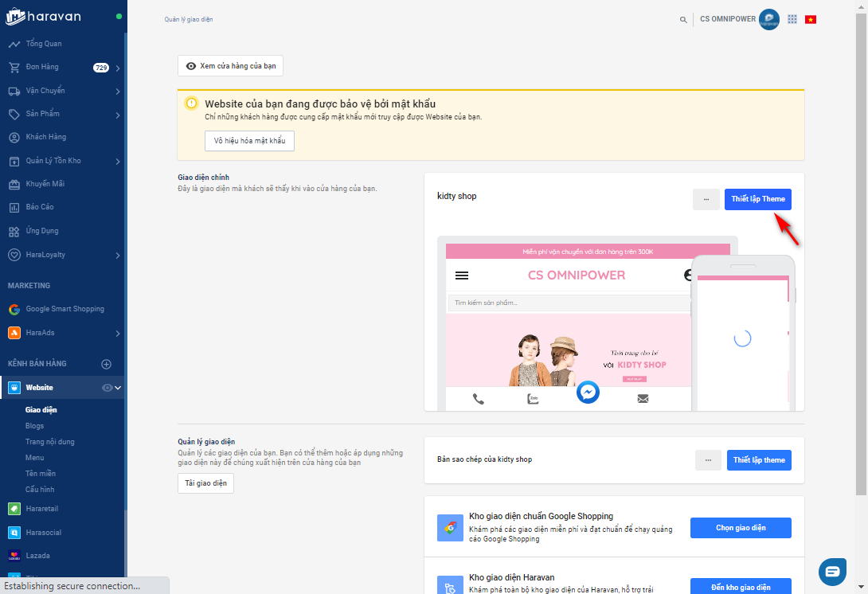Click the eye icon beside Website
This screenshot has height=594, width=868.
tap(108, 388)
